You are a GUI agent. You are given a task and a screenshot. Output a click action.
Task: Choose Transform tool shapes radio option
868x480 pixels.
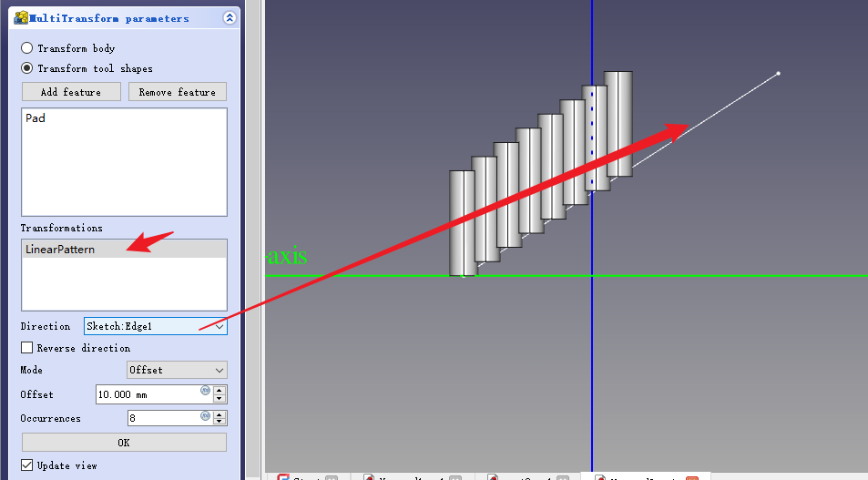coord(27,68)
